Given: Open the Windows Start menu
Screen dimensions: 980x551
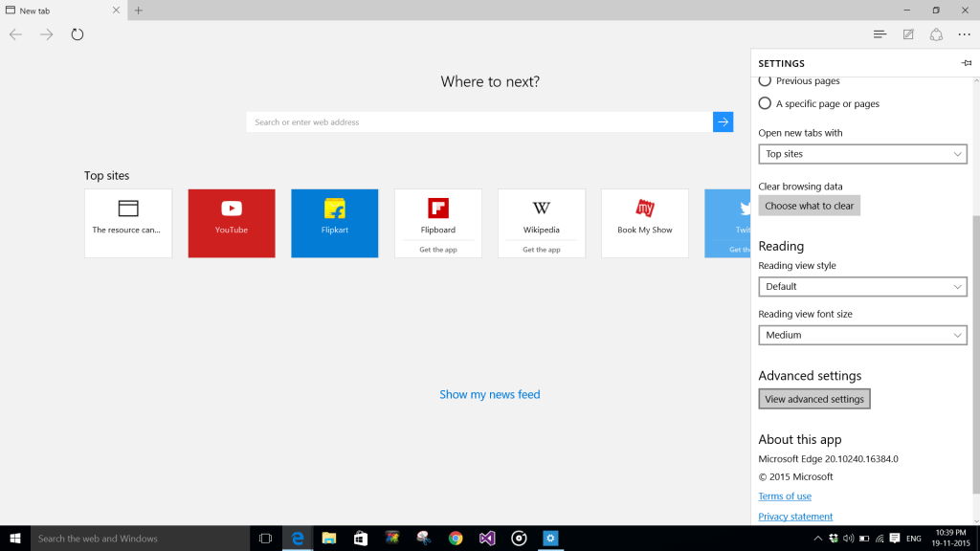Looking at the screenshot, I should [x=15, y=538].
